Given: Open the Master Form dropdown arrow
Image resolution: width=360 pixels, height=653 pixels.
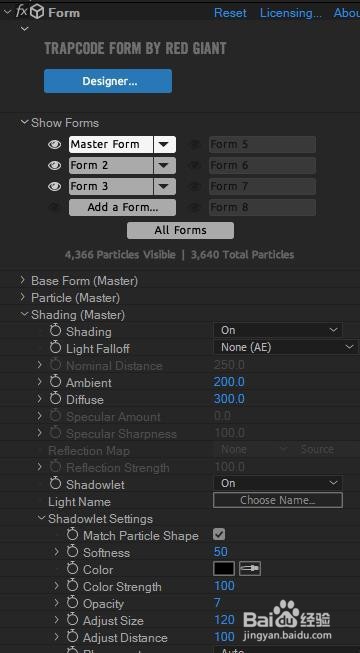Looking at the screenshot, I should point(164,145).
